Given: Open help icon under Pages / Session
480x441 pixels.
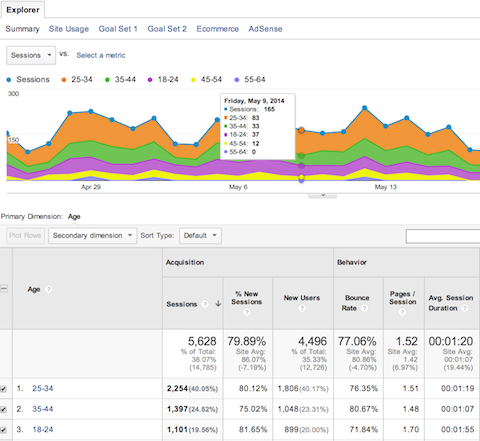Looking at the screenshot, I should tap(403, 312).
